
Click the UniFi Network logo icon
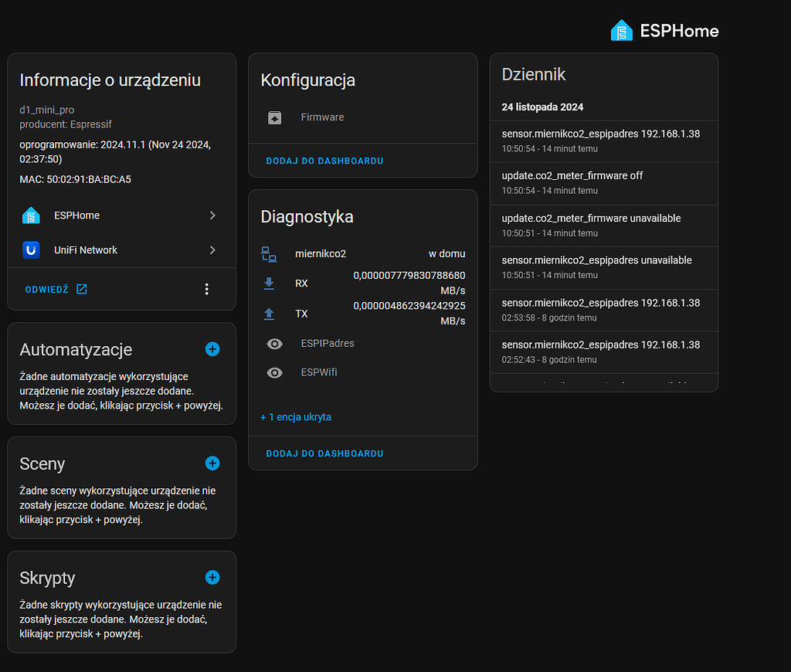[x=30, y=249]
